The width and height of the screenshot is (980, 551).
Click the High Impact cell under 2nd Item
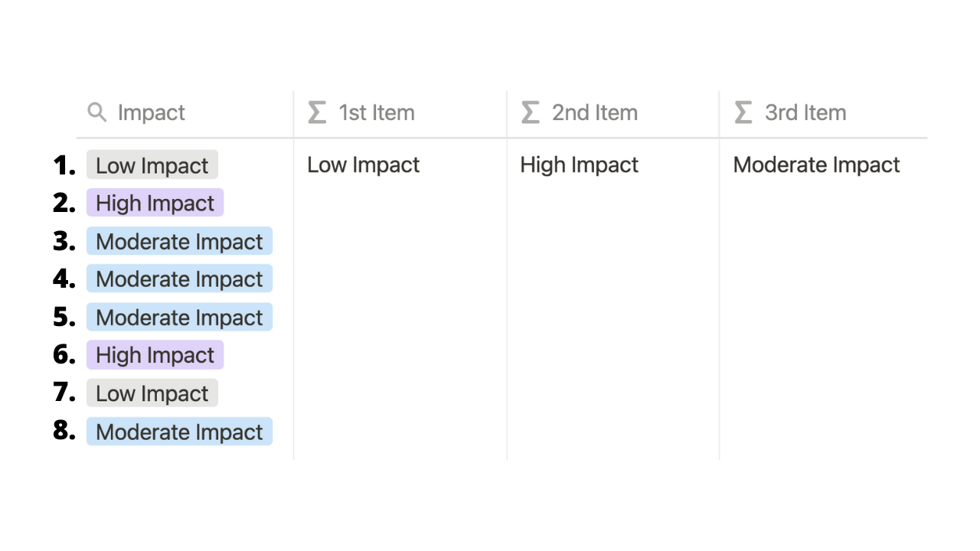coord(580,165)
